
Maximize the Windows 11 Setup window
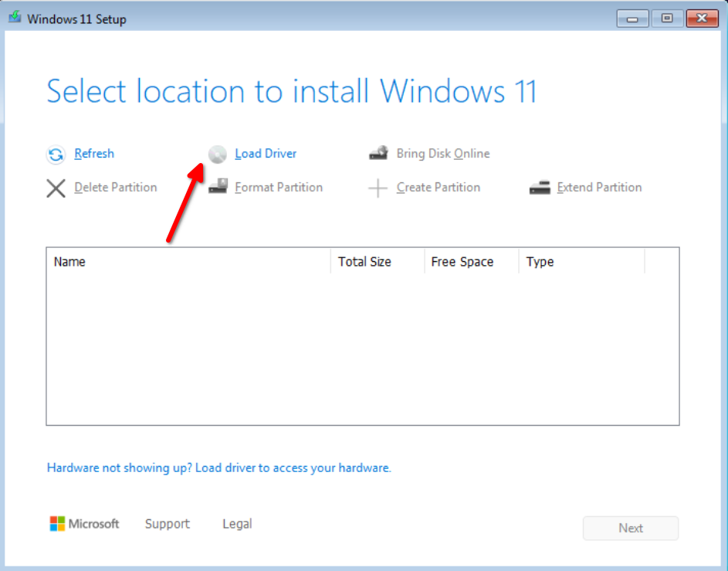tap(667, 19)
